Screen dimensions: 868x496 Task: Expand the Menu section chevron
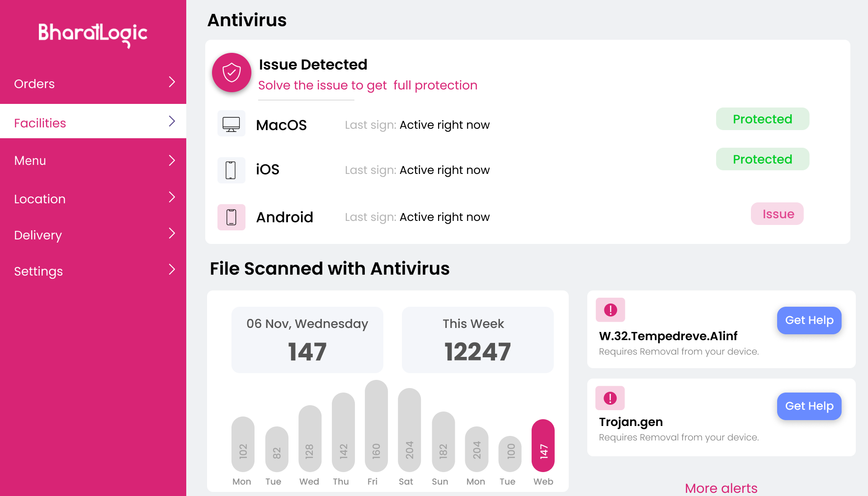click(x=172, y=160)
